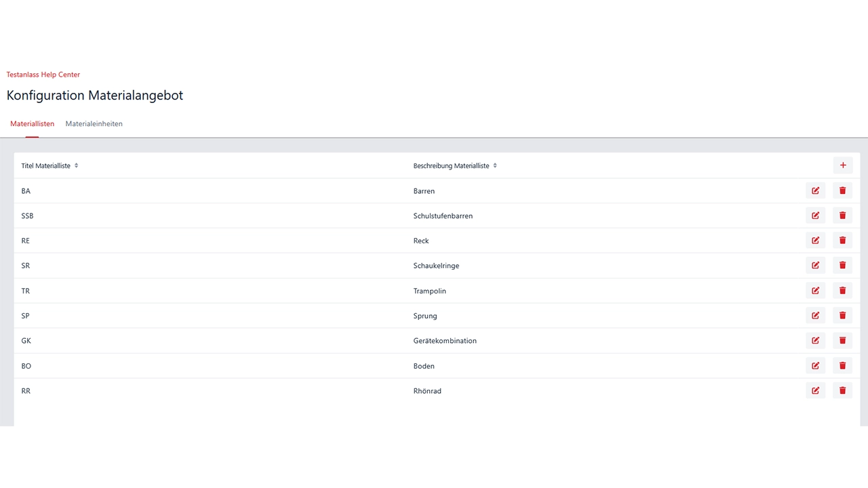This screenshot has width=868, height=488.
Task: Delete the Barren material list
Action: coord(842,190)
